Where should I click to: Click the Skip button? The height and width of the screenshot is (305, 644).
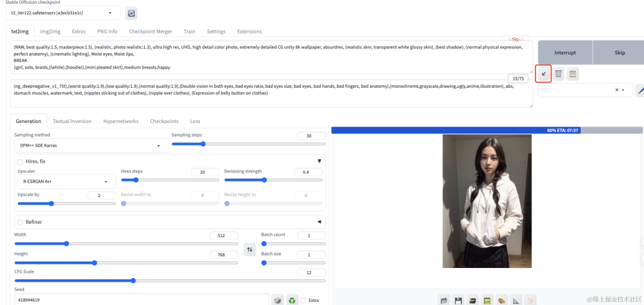pos(618,53)
